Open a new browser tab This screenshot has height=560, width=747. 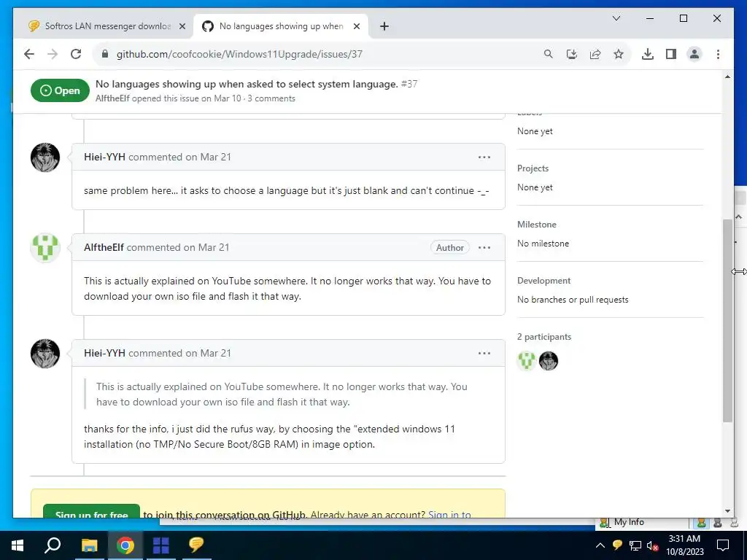coord(384,26)
